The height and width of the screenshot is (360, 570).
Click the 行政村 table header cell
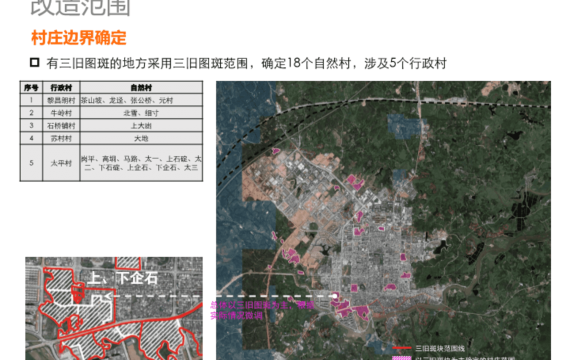(x=61, y=88)
